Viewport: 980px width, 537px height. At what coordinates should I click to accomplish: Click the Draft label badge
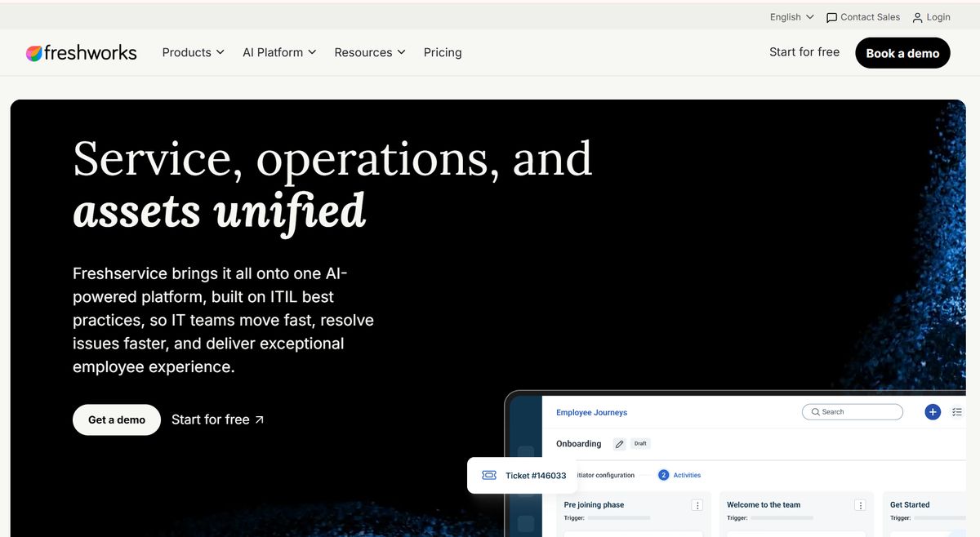640,443
